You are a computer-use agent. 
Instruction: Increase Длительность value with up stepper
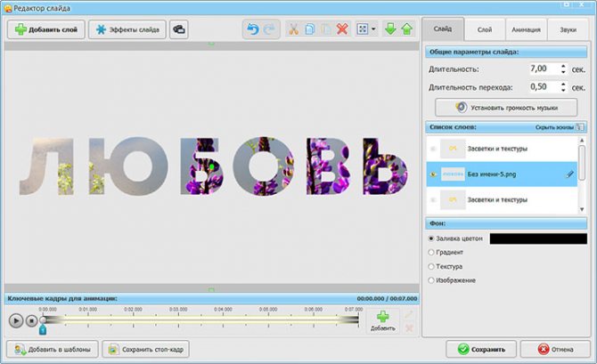click(x=563, y=65)
